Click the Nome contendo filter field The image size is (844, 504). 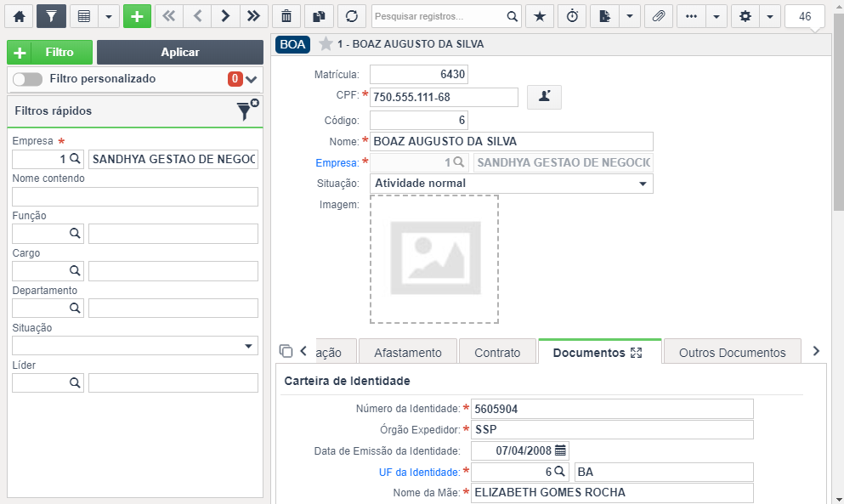pyautogui.click(x=135, y=196)
